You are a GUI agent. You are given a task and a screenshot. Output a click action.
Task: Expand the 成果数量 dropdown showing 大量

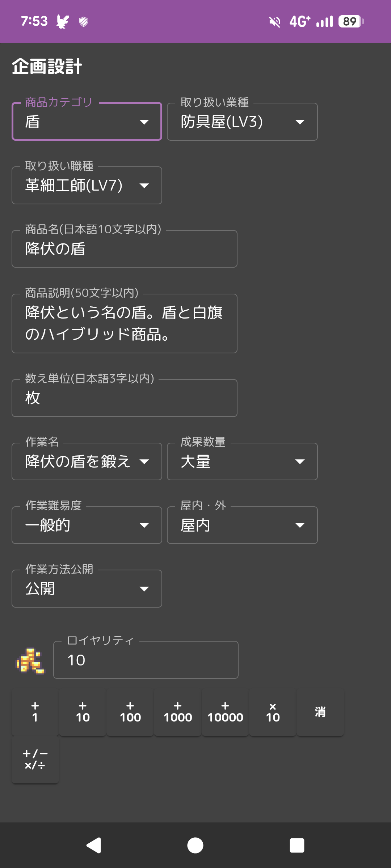click(242, 461)
